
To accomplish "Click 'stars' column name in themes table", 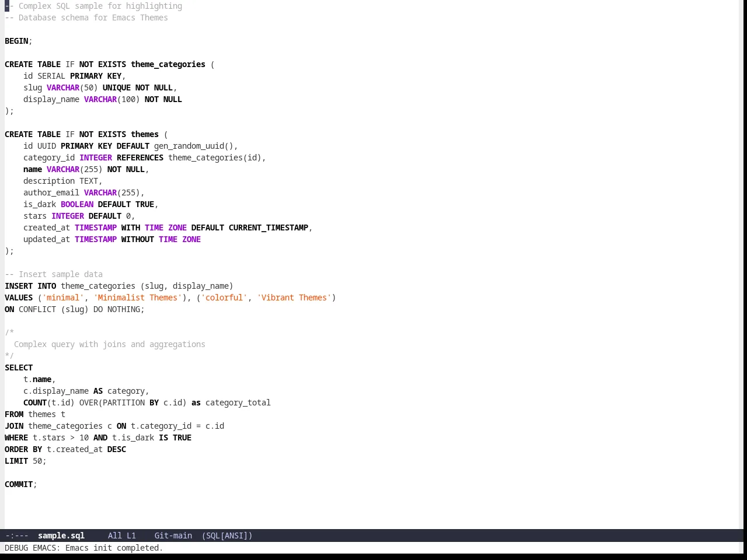I will 35,216.
